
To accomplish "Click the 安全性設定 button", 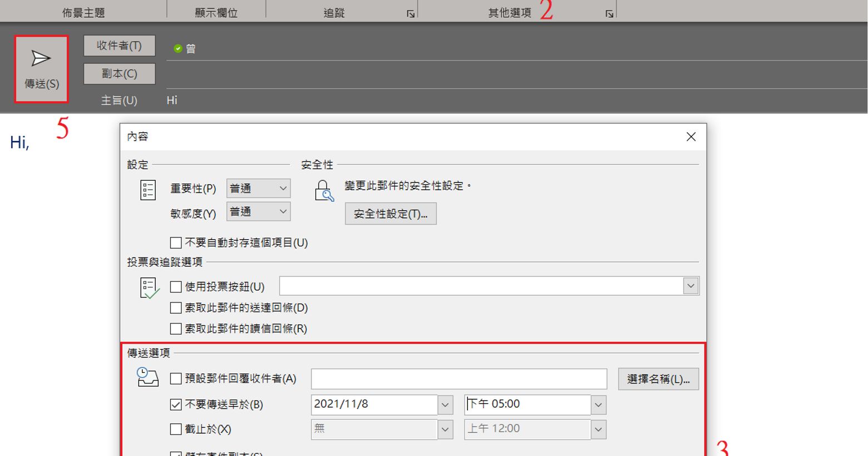I will click(x=391, y=214).
